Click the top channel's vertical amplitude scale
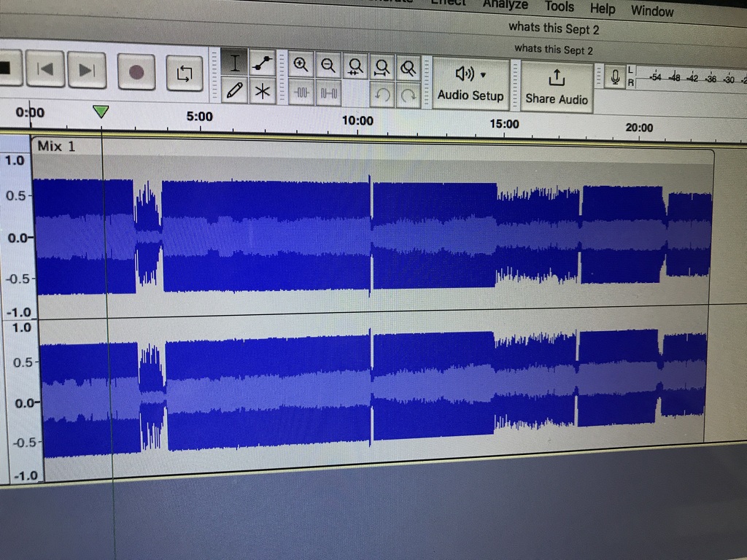Viewport: 747px width, 560px height. [x=18, y=236]
